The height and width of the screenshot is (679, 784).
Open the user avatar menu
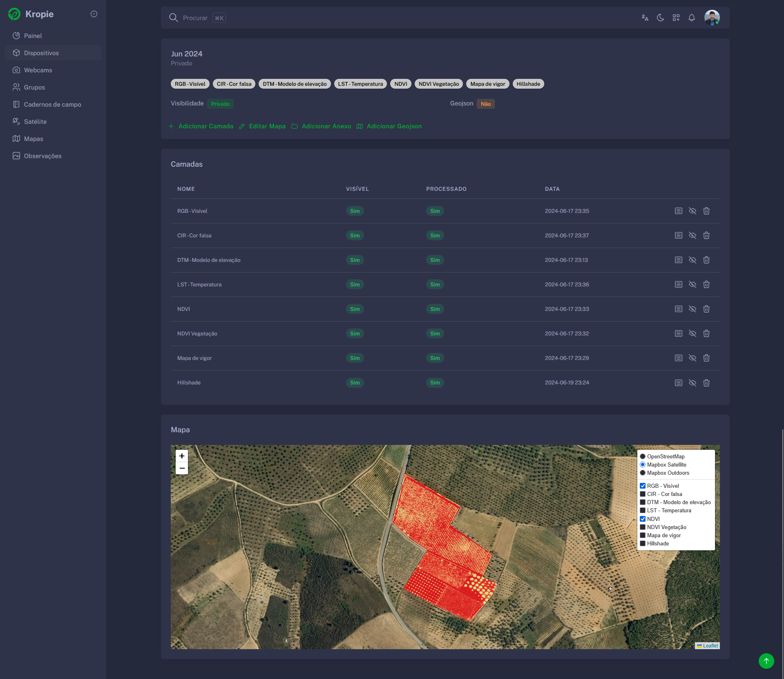(x=712, y=18)
